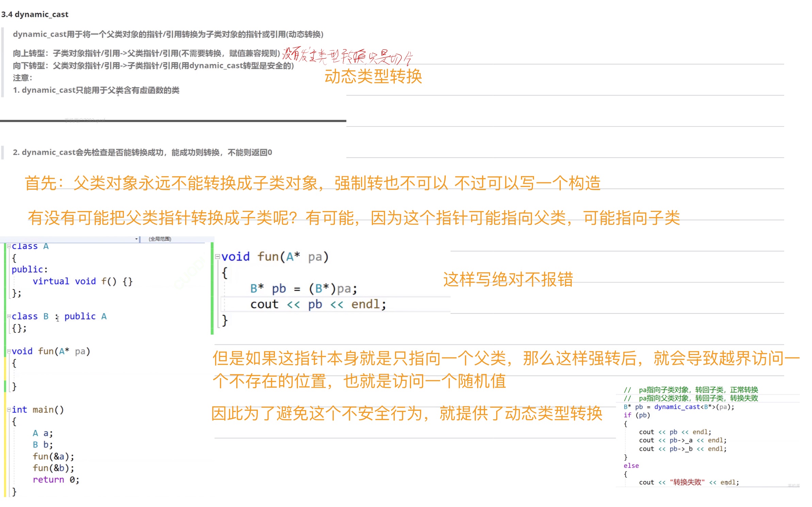
Task: Click the 3.4 dynamic_cast section heading
Action: click(x=35, y=14)
